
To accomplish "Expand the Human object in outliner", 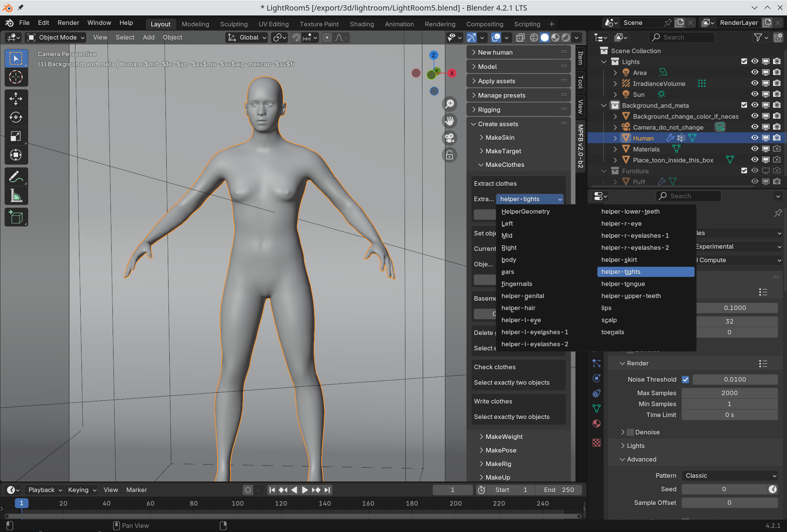I will tap(615, 138).
